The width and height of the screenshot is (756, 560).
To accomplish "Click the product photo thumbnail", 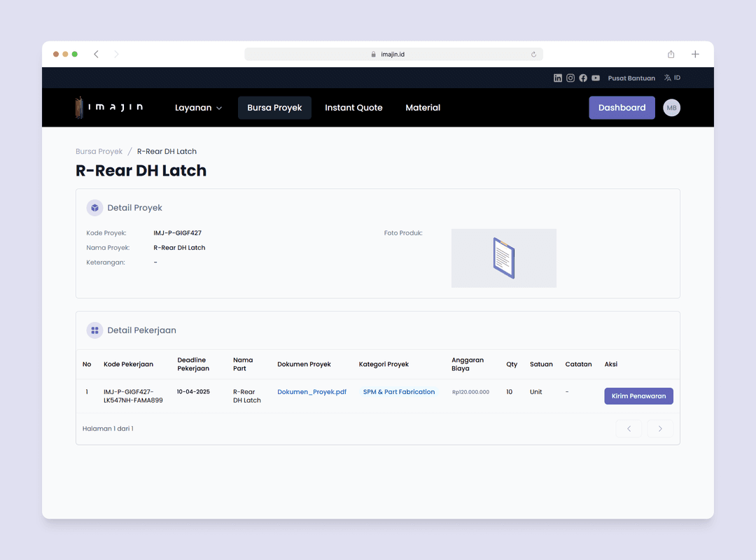I will (x=503, y=258).
